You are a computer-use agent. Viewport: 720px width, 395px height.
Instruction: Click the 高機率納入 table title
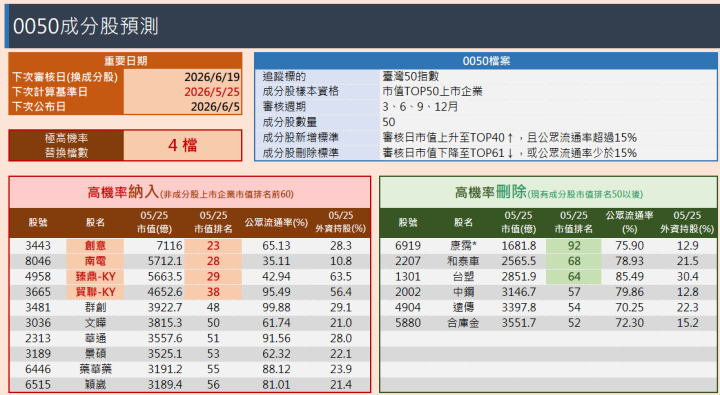click(190, 192)
